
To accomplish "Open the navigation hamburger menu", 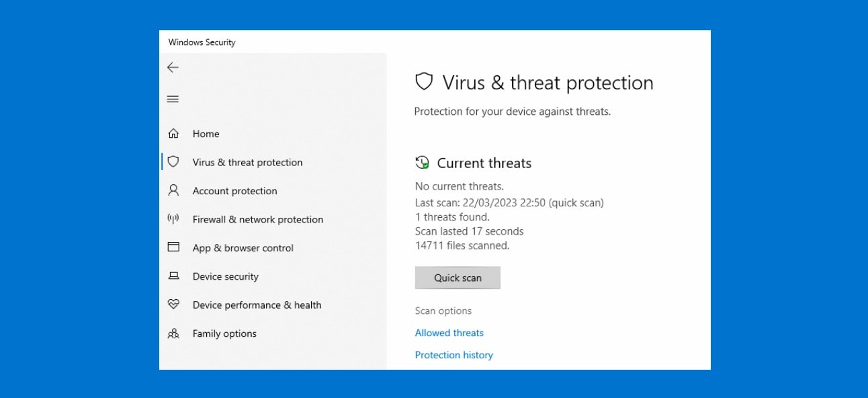I will coord(173,98).
